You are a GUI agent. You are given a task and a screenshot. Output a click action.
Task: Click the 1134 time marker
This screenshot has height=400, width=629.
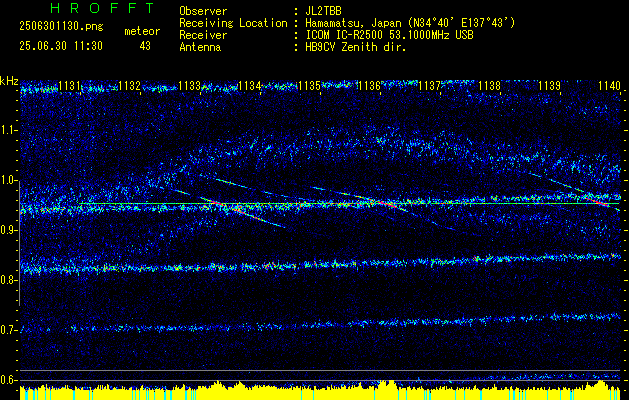[250, 85]
